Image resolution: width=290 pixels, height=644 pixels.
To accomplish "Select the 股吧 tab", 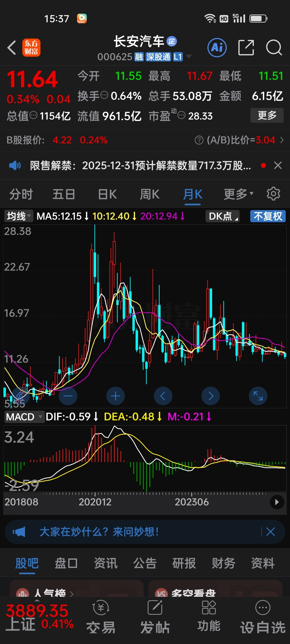I will click(x=27, y=563).
